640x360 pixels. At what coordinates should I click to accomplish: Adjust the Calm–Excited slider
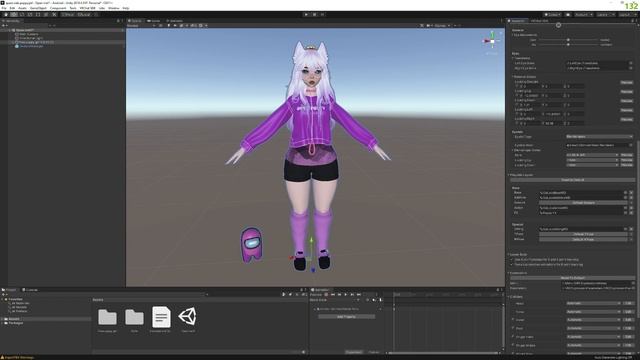coord(568,40)
